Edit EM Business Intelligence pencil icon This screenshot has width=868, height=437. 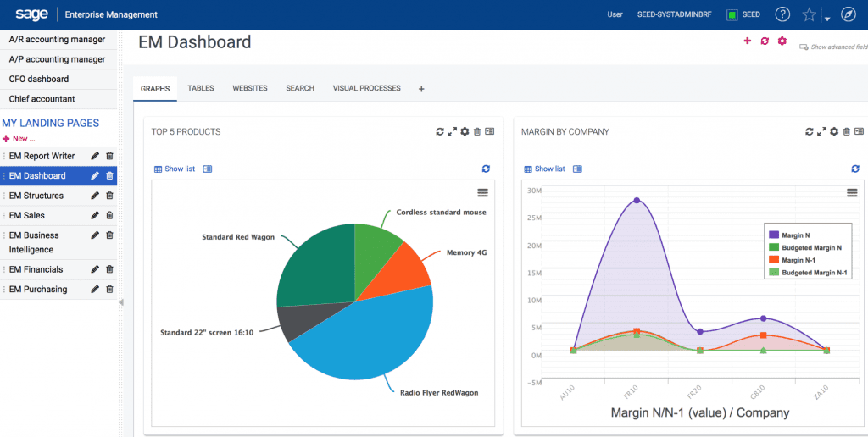click(95, 235)
